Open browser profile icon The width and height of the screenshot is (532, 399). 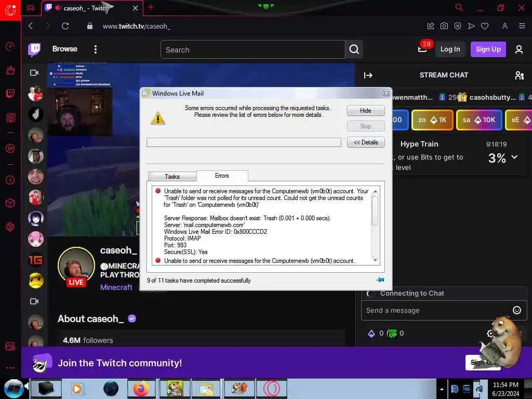point(505,26)
